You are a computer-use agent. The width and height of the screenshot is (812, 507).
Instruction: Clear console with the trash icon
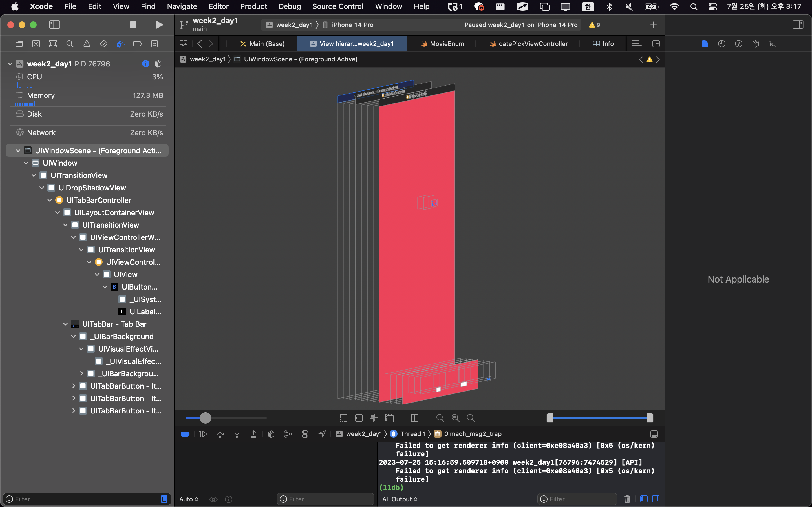click(627, 499)
